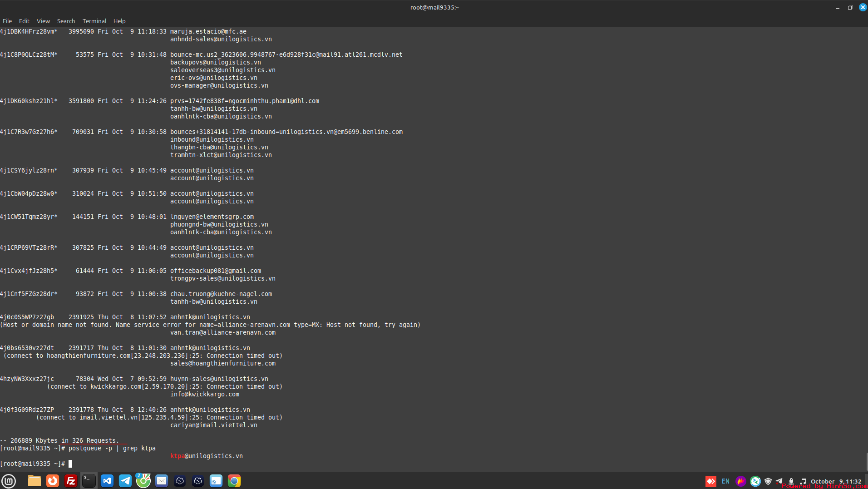Open the Search menu
Viewport: 868px width, 489px height.
click(66, 21)
